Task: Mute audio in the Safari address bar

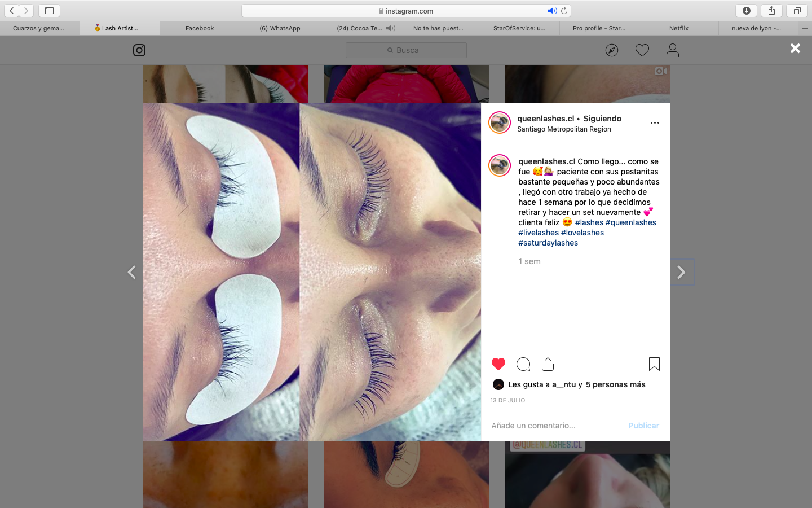Action: tap(551, 11)
